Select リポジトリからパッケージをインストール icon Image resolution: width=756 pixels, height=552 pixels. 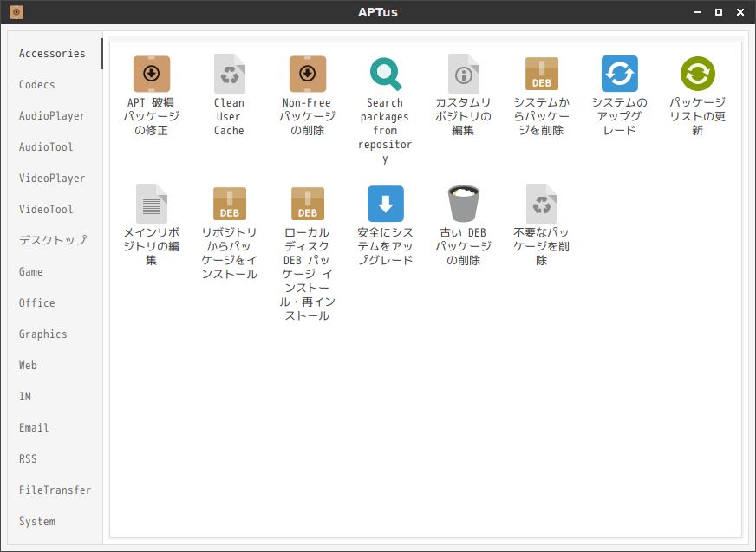click(x=230, y=204)
